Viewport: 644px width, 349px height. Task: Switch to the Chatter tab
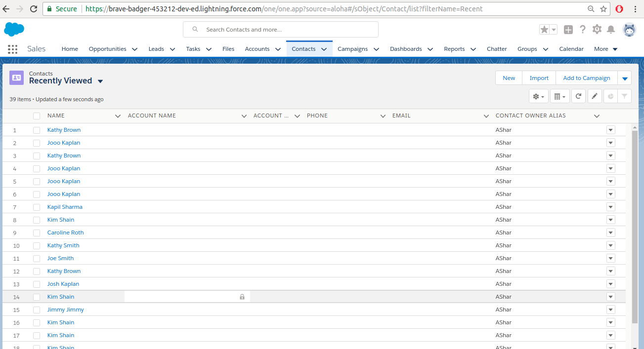tap(497, 49)
